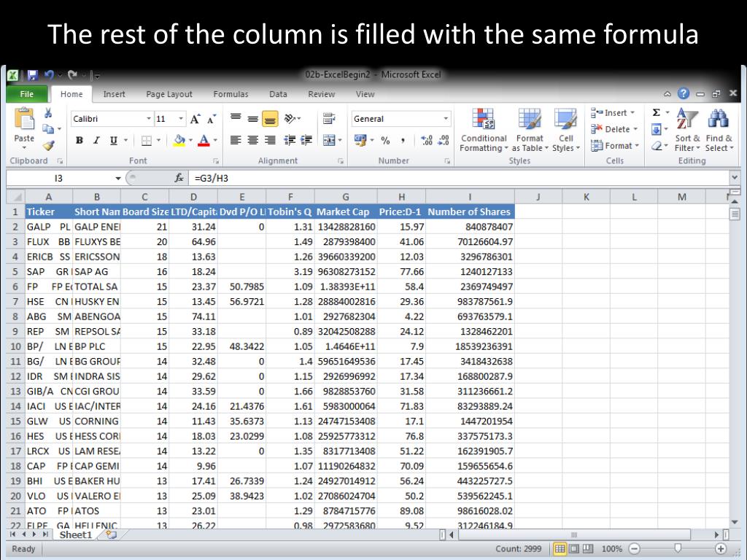Toggle Align Text Left

[236, 140]
